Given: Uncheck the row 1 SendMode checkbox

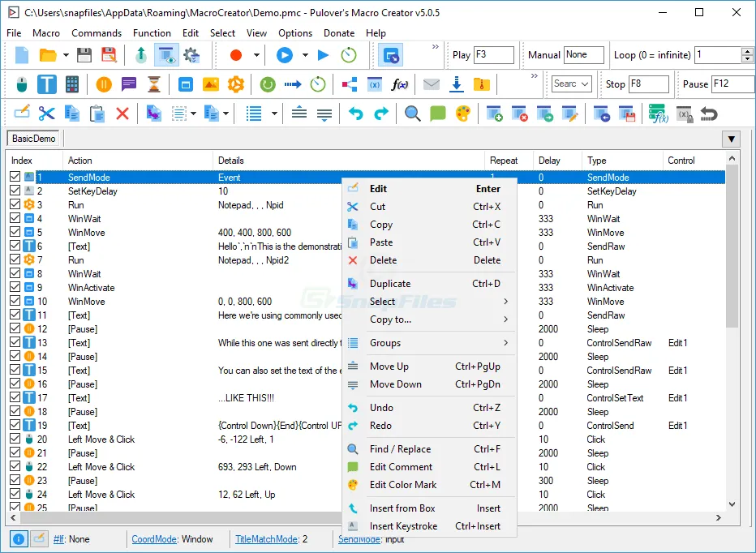Looking at the screenshot, I should (15, 177).
